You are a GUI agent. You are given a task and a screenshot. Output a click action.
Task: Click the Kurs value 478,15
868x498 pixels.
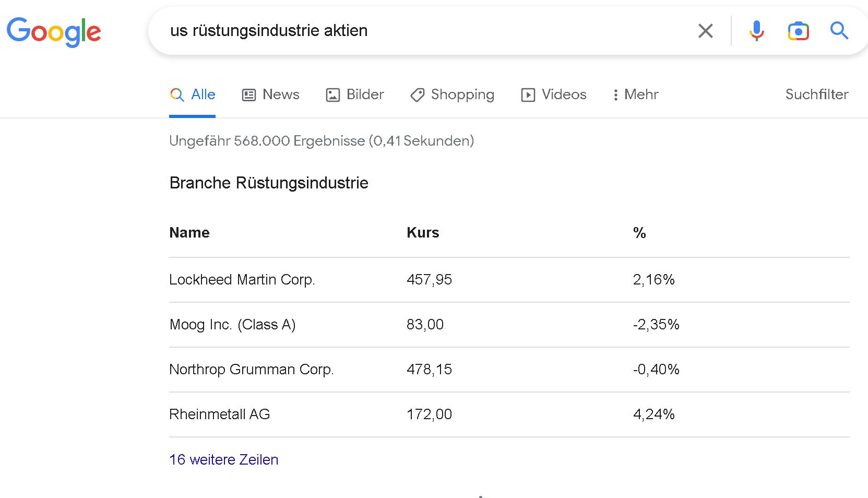click(x=429, y=370)
